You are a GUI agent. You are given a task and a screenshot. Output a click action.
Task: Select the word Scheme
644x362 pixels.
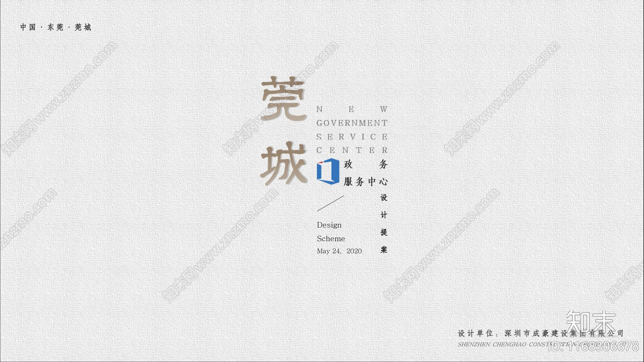pyautogui.click(x=330, y=239)
